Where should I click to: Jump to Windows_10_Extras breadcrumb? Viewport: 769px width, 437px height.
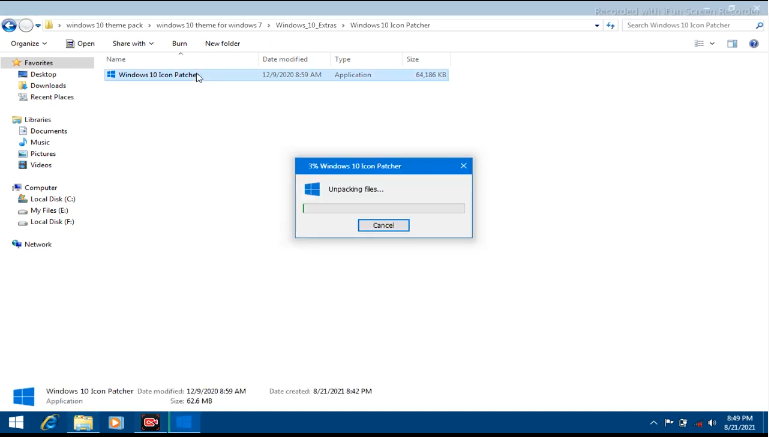pos(306,25)
